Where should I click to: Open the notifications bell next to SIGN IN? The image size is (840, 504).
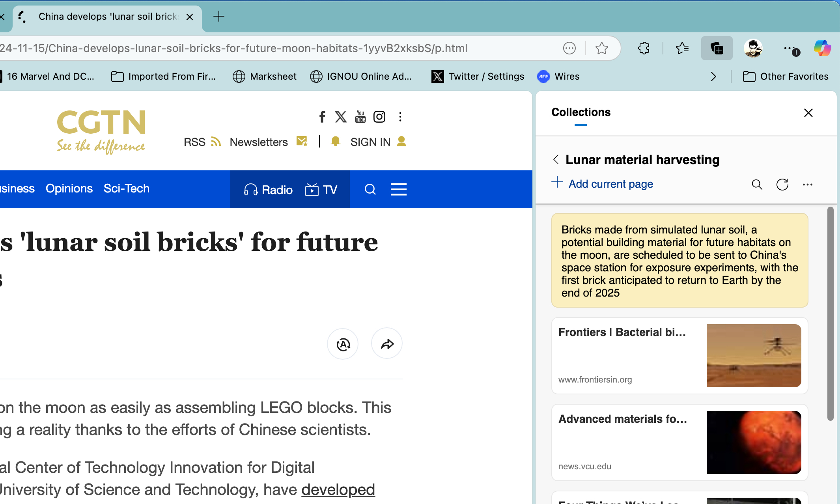335,142
